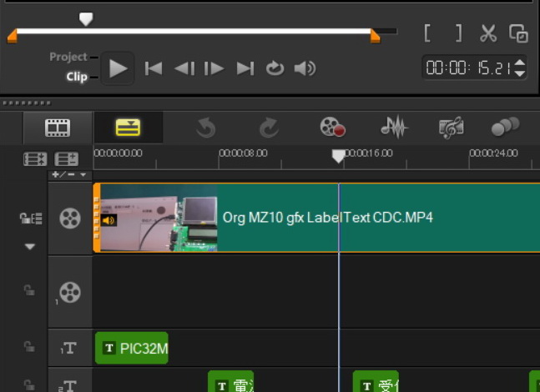Image resolution: width=540 pixels, height=392 pixels.
Task: Expand the arrow below ripple editing
Action: click(x=31, y=247)
